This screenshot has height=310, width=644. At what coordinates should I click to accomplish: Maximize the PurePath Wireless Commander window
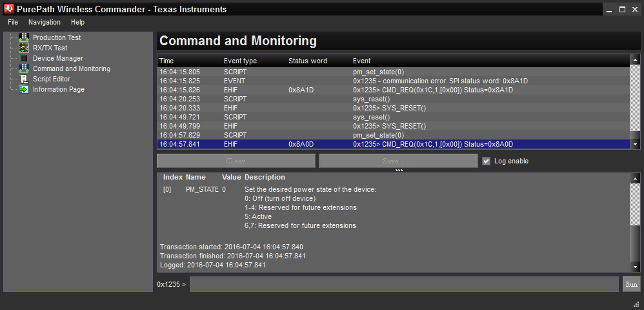(622, 10)
